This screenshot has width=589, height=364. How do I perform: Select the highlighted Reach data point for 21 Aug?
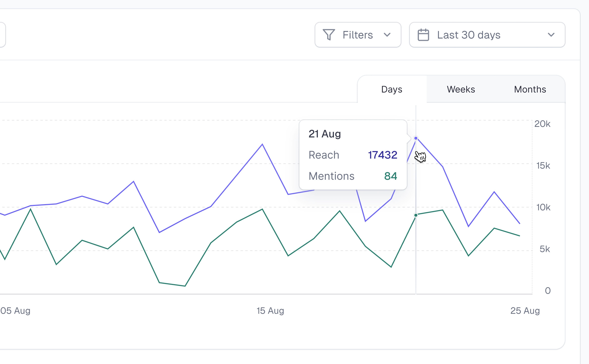pyautogui.click(x=416, y=138)
